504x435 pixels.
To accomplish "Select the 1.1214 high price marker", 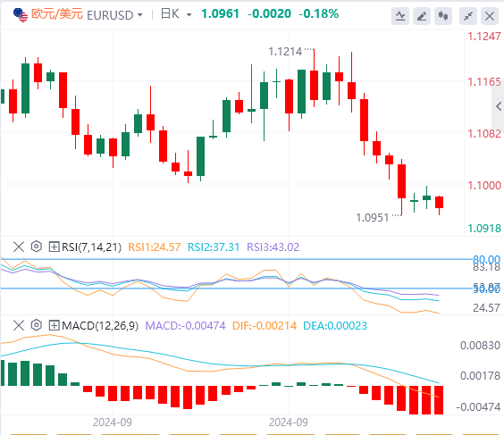I will click(x=285, y=52).
